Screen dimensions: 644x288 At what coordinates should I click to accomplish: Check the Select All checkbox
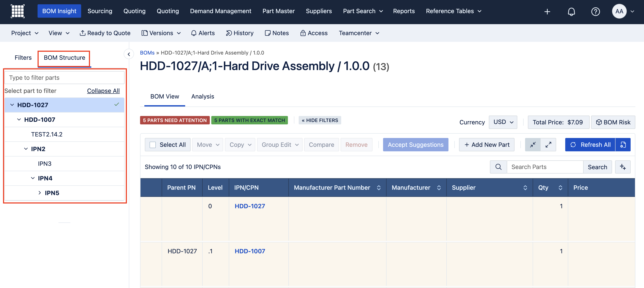(x=153, y=145)
